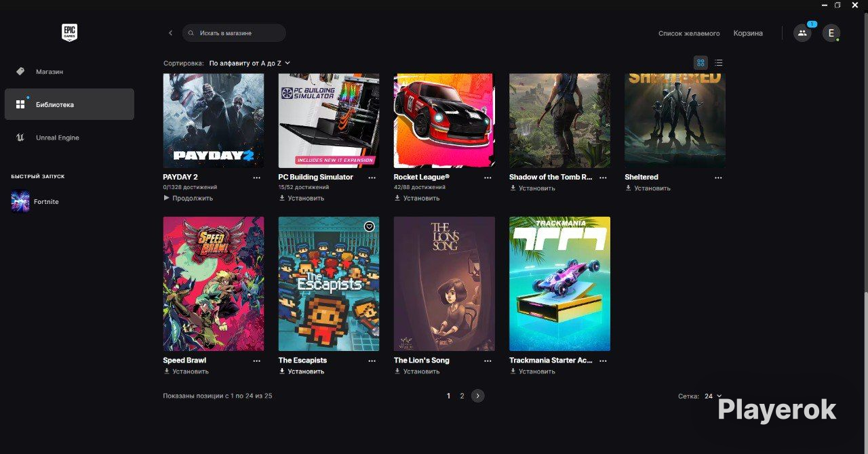Open Speed Brawl options menu dots
Screen dimensions: 868x454
[256, 361]
